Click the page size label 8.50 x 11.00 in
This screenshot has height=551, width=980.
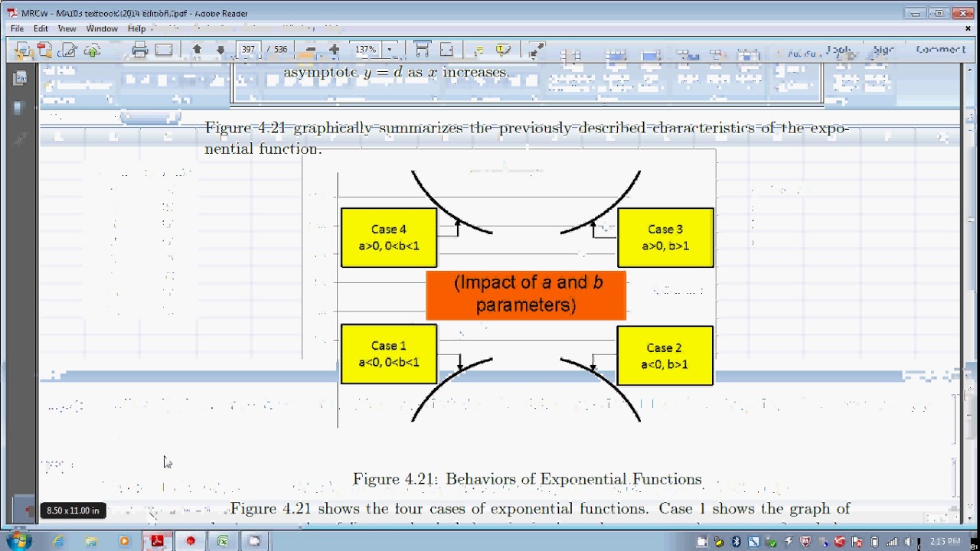coord(73,510)
